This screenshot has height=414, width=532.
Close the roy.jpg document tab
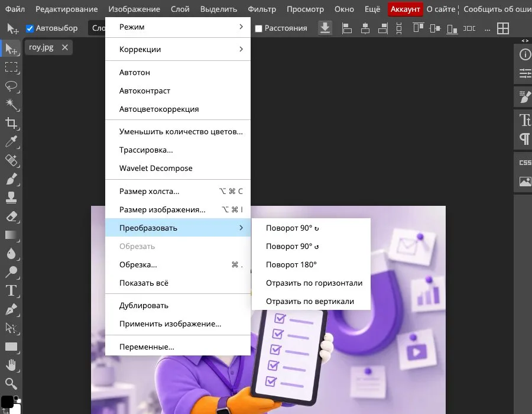(65, 47)
